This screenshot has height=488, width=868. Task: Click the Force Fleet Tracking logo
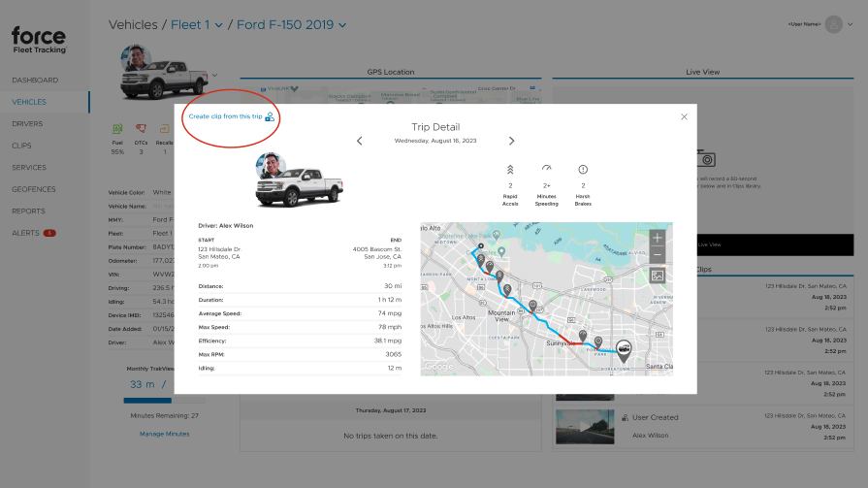click(39, 40)
